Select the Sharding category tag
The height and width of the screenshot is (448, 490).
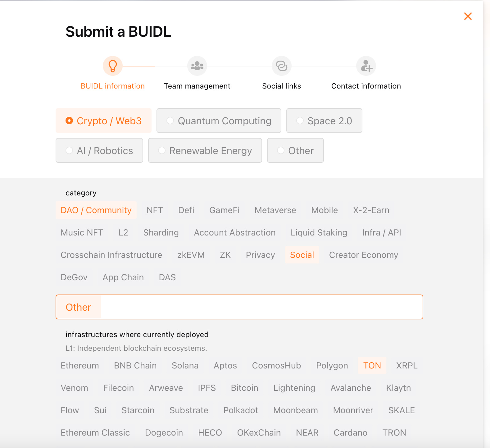click(x=161, y=232)
